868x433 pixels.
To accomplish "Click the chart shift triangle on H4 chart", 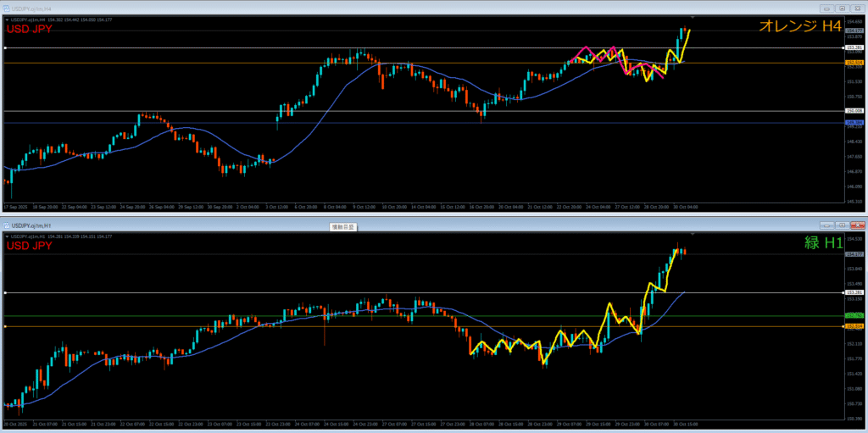I will point(693,17).
